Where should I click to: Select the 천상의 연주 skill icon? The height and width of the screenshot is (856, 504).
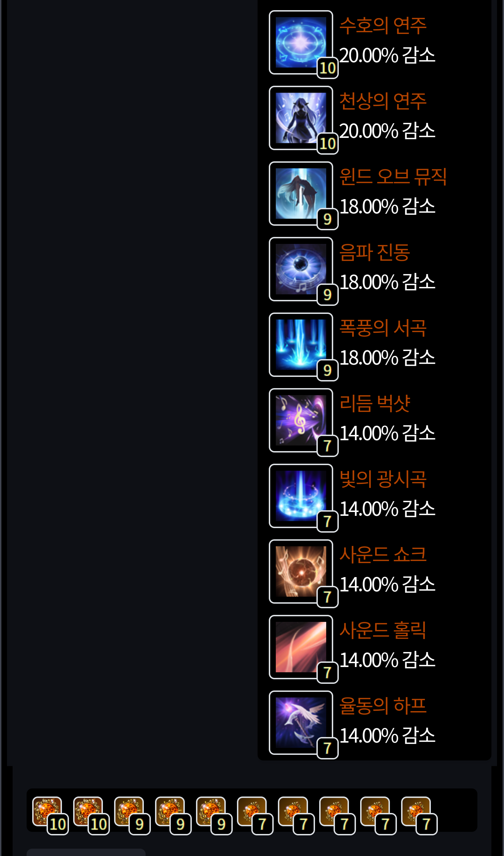point(301,118)
